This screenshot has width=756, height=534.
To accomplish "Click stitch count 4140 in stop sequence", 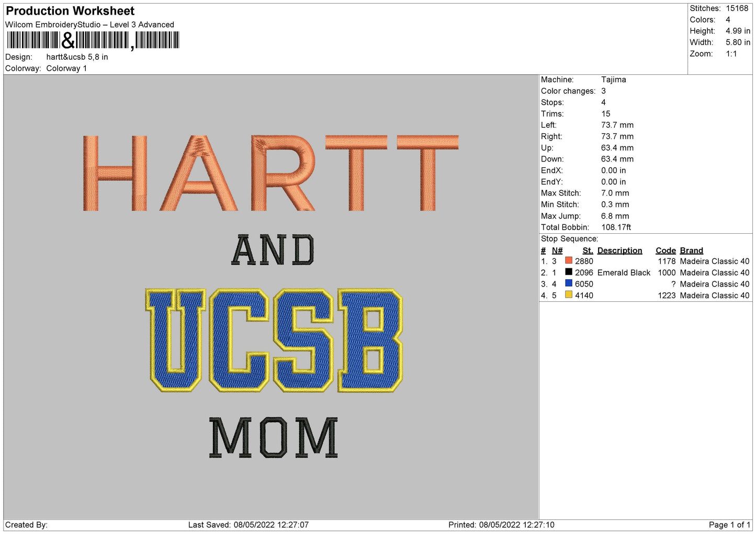I will (x=584, y=296).
